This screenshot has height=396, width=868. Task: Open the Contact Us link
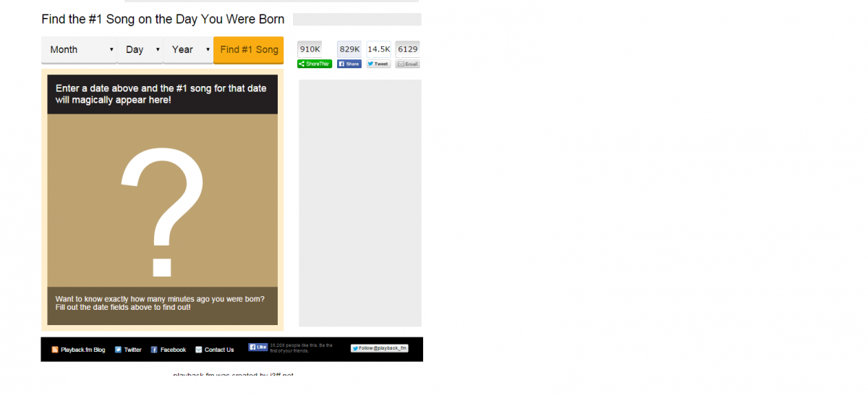(x=218, y=350)
